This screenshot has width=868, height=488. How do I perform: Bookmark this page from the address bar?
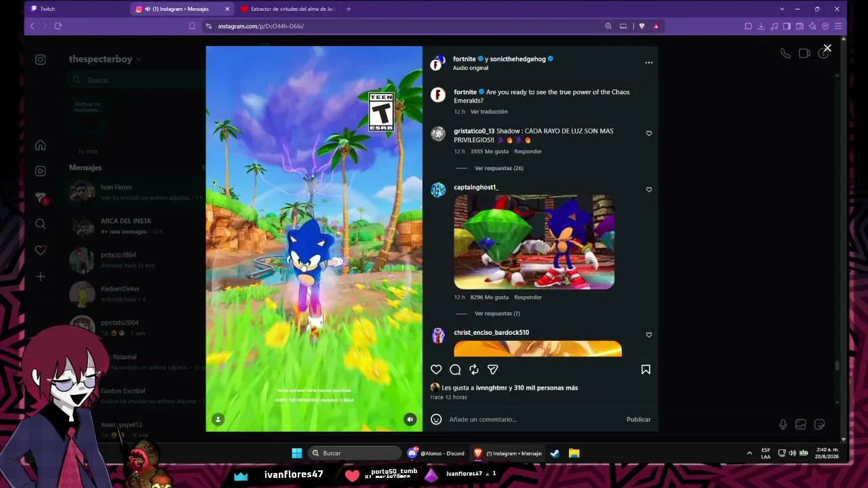(x=192, y=26)
